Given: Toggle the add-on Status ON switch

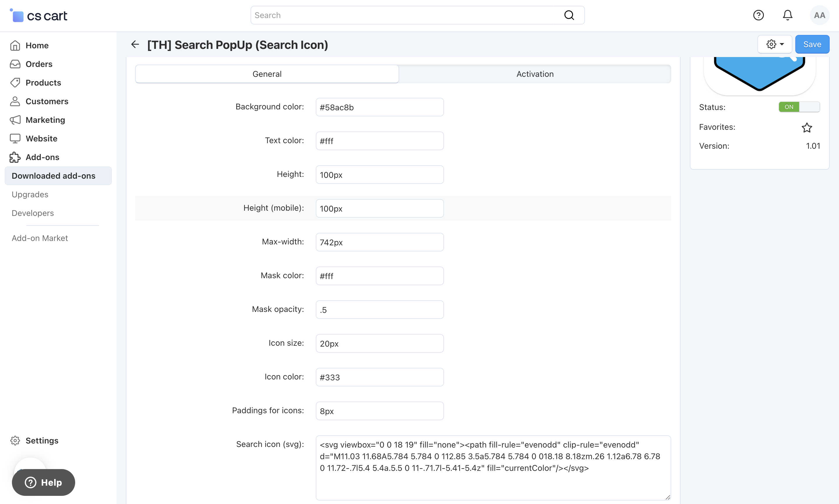Looking at the screenshot, I should coord(799,107).
